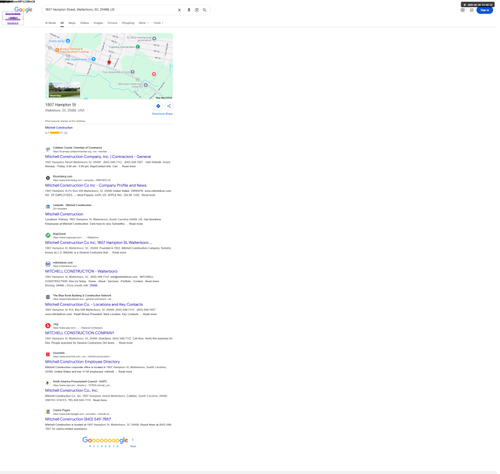Image resolution: width=500 pixels, height=474 pixels.
Task: Expand the More dropdown
Action: tap(143, 23)
